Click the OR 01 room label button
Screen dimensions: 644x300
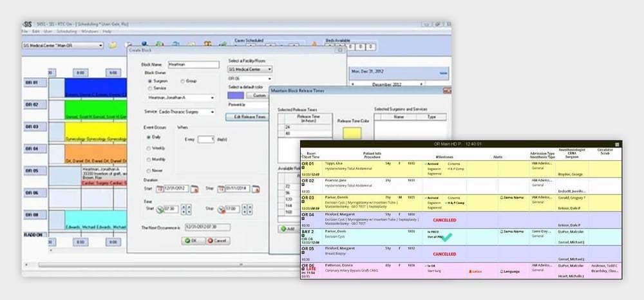(x=35, y=82)
